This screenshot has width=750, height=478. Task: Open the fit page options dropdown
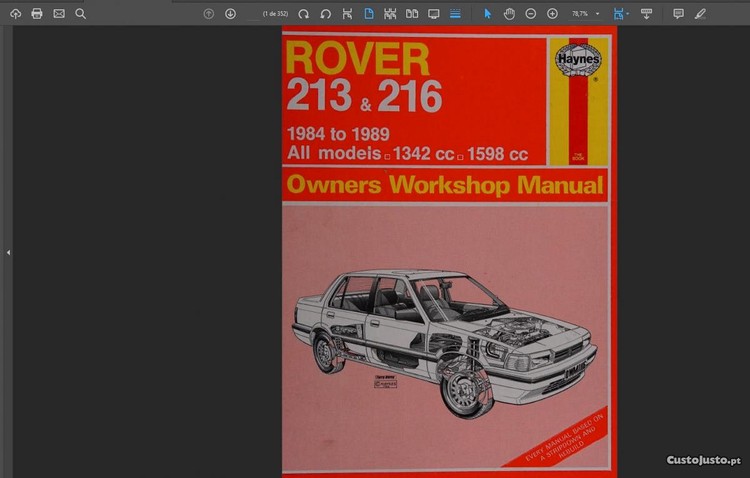point(628,14)
